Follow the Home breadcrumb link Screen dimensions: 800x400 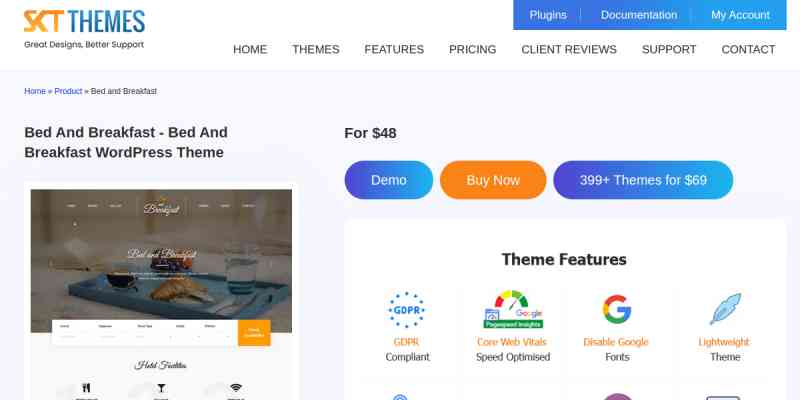tap(35, 91)
